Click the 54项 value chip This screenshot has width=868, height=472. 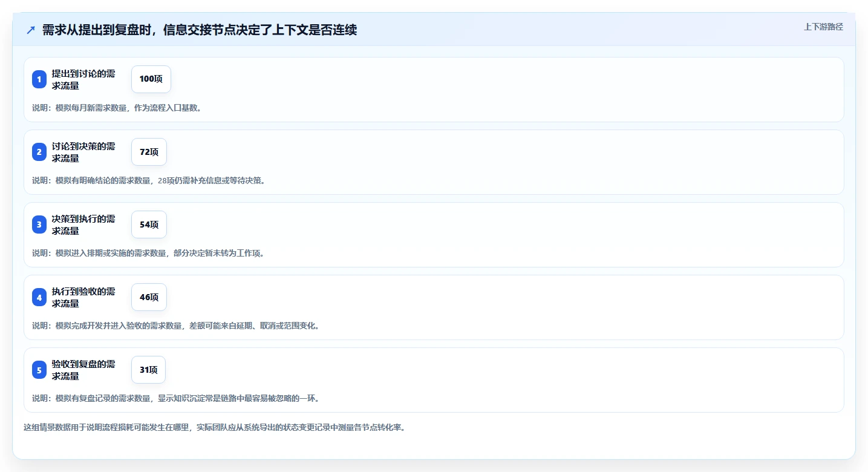coord(149,225)
